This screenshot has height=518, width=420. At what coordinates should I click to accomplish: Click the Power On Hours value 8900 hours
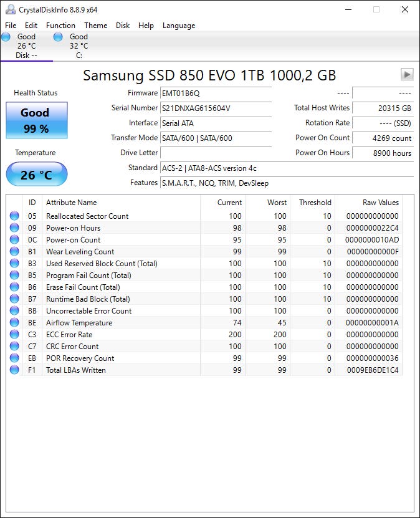(383, 153)
